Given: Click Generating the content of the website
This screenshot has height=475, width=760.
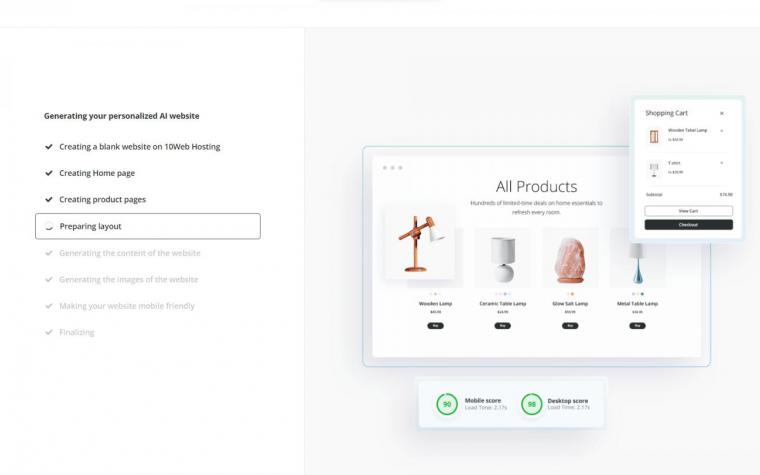Looking at the screenshot, I should pos(129,253).
